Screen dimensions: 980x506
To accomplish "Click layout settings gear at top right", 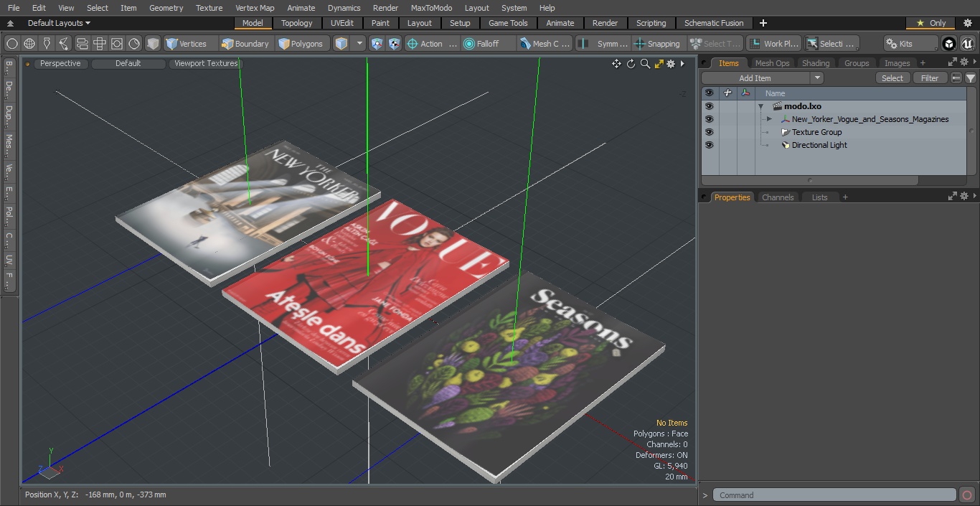I will pyautogui.click(x=966, y=23).
